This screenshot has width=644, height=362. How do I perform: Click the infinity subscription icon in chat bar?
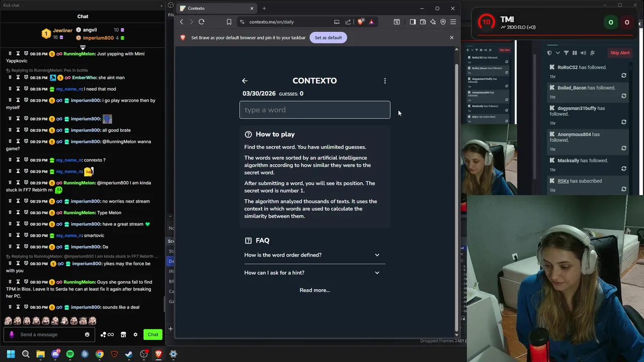111,334
